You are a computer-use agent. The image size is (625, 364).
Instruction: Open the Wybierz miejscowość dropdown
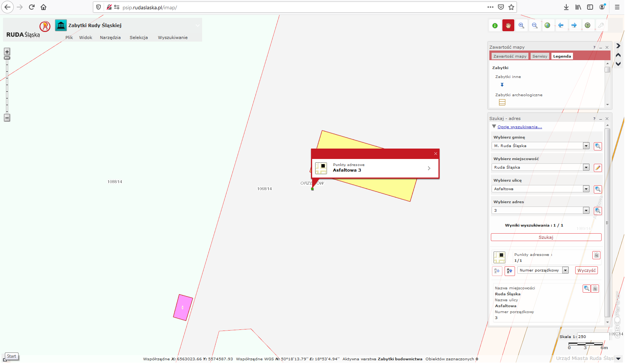(586, 168)
